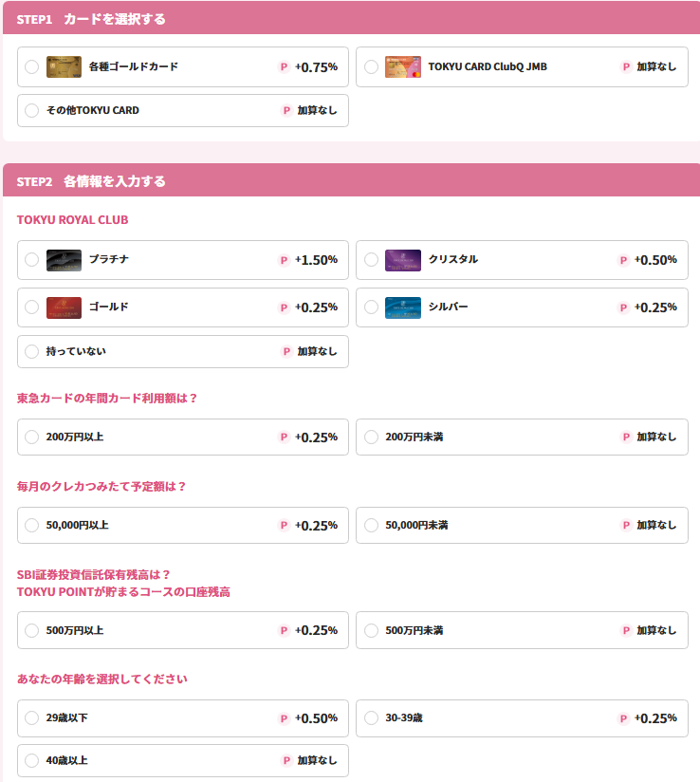The height and width of the screenshot is (782, 700).
Task: Choose 200万円以上 annual card usage
Action: tap(183, 437)
